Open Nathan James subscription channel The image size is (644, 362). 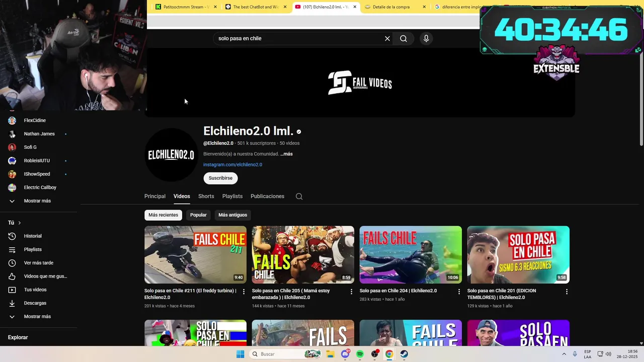tap(39, 134)
